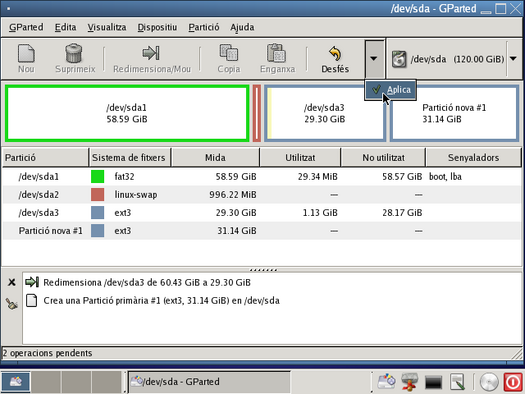The width and height of the screenshot is (525, 394).
Task: Click the Suprimeix trash can icon
Action: click(74, 53)
